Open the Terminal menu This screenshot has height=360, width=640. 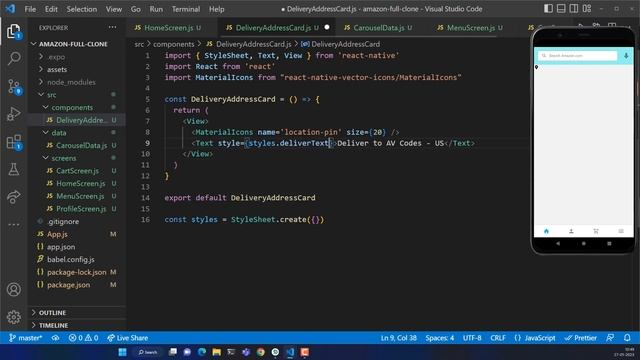(186, 9)
